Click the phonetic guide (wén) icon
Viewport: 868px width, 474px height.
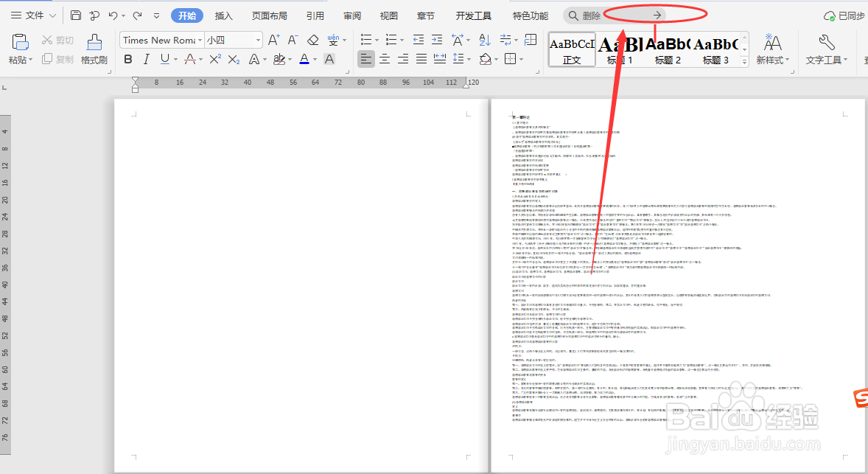tap(333, 40)
